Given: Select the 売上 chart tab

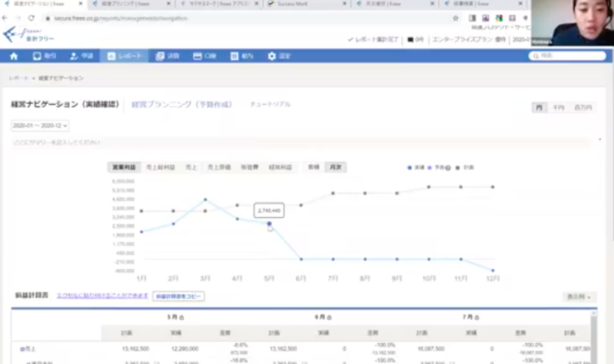Looking at the screenshot, I should pos(191,167).
